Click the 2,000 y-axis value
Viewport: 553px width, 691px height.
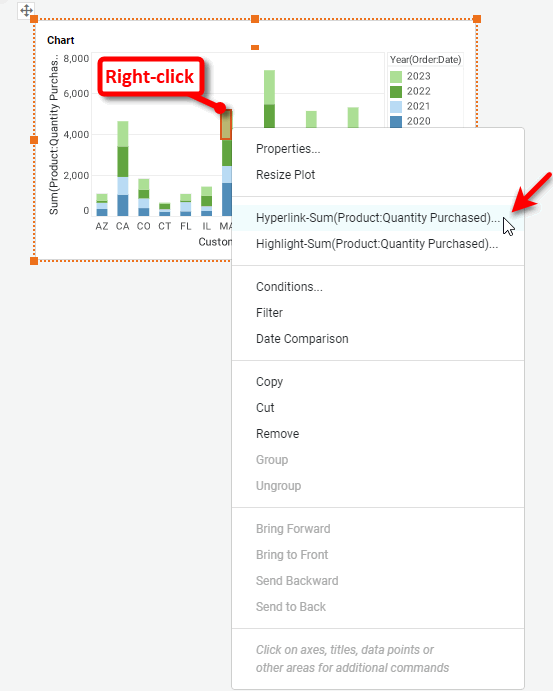[76, 175]
